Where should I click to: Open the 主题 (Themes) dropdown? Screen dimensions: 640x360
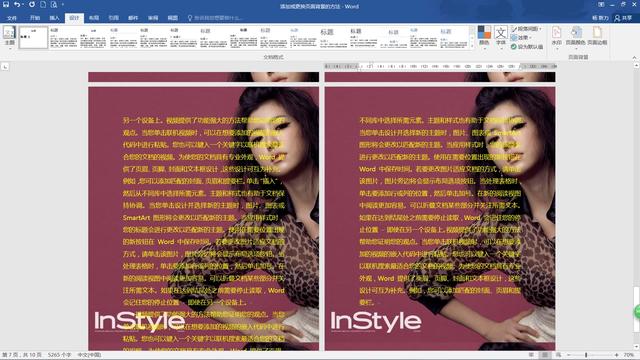pos(9,38)
